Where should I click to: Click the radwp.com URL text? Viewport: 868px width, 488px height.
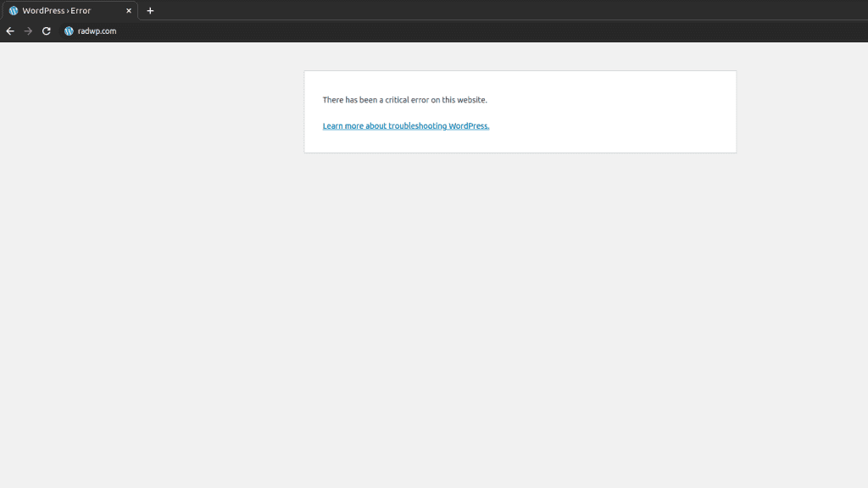coord(97,31)
